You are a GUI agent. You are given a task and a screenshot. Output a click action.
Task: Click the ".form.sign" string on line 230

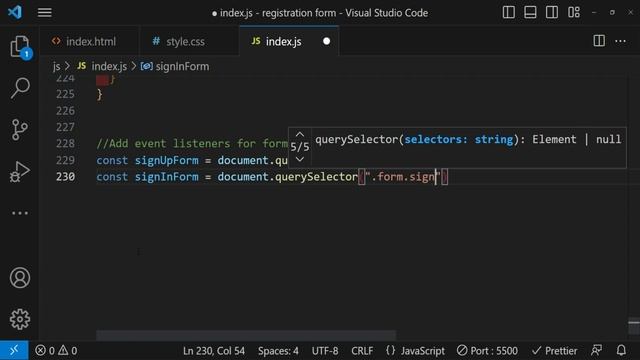[x=402, y=177]
